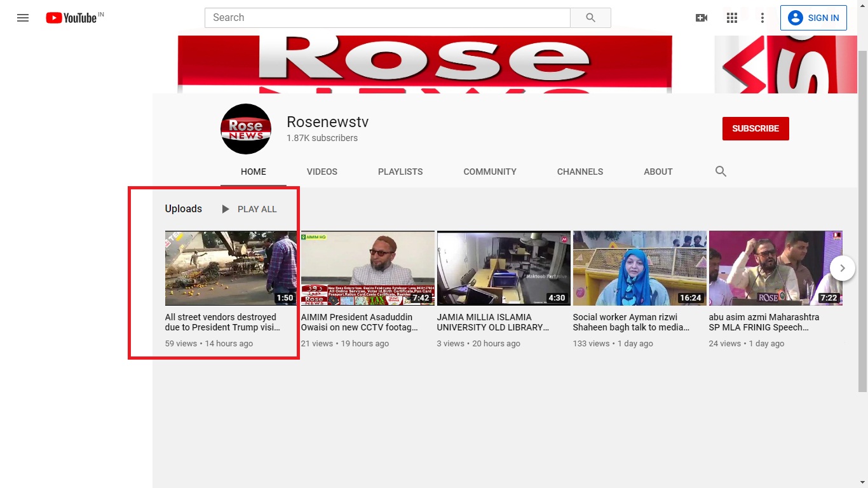The width and height of the screenshot is (868, 488).
Task: Click title 'JAMIA MILLIA ISLAMIA UNIVERSITY OLD LIBRARY'
Action: pos(493,322)
